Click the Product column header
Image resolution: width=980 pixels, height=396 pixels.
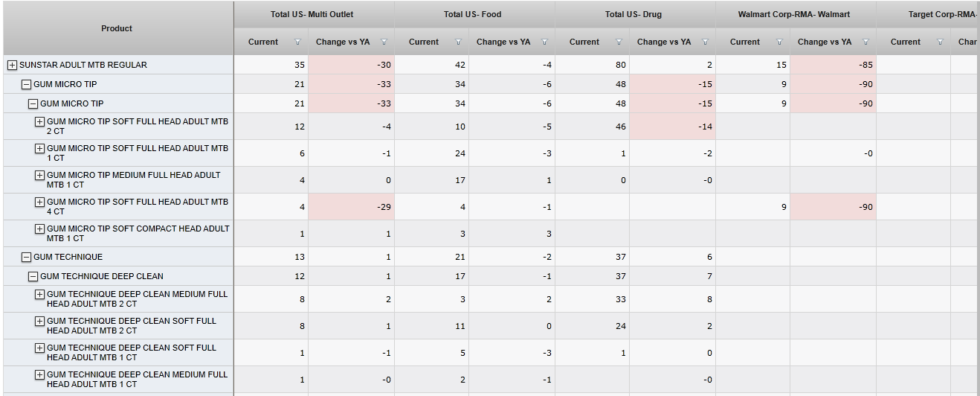point(117,28)
